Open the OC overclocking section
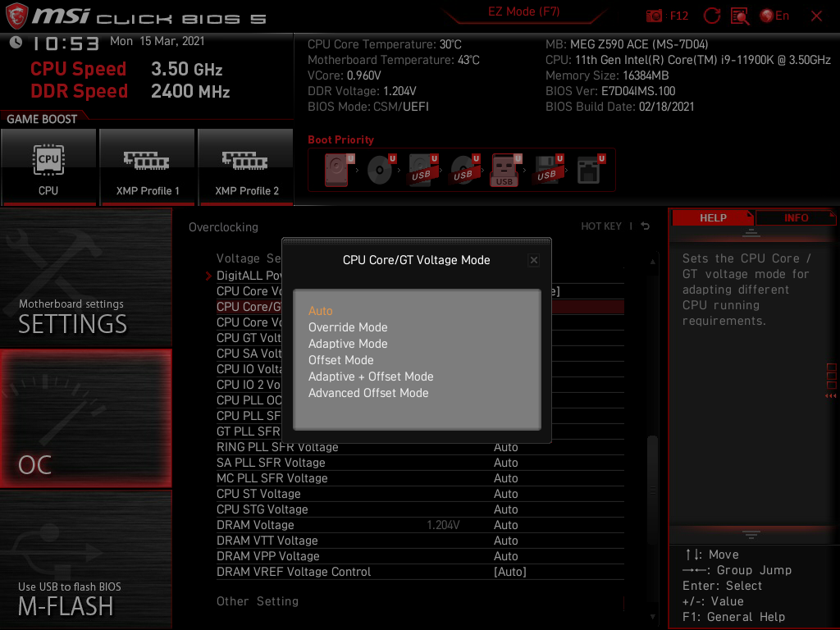The image size is (840, 630). tap(85, 418)
